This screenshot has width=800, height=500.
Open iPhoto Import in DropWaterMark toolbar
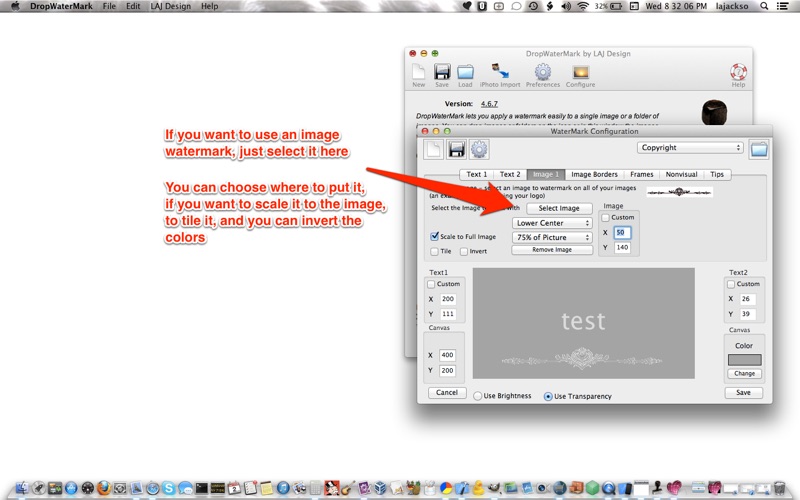pos(500,76)
